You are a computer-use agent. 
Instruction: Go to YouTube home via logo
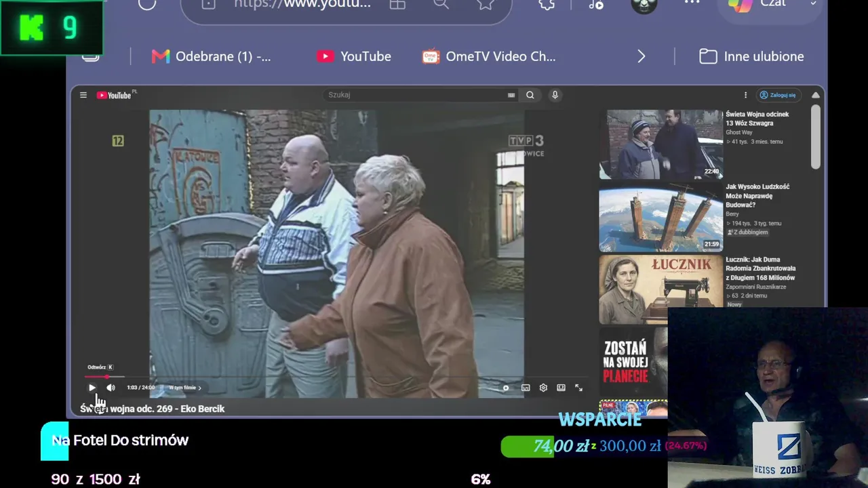click(x=115, y=95)
